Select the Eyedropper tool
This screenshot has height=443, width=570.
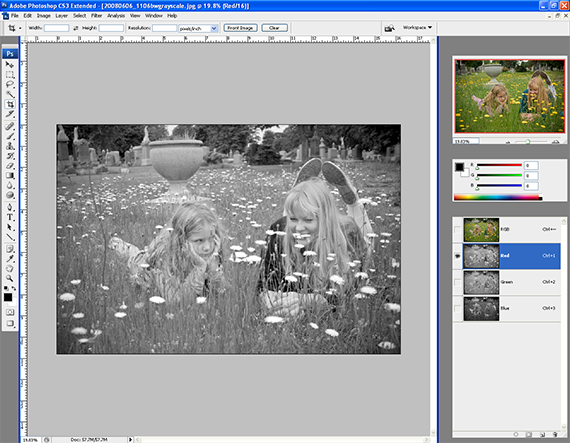point(10,258)
